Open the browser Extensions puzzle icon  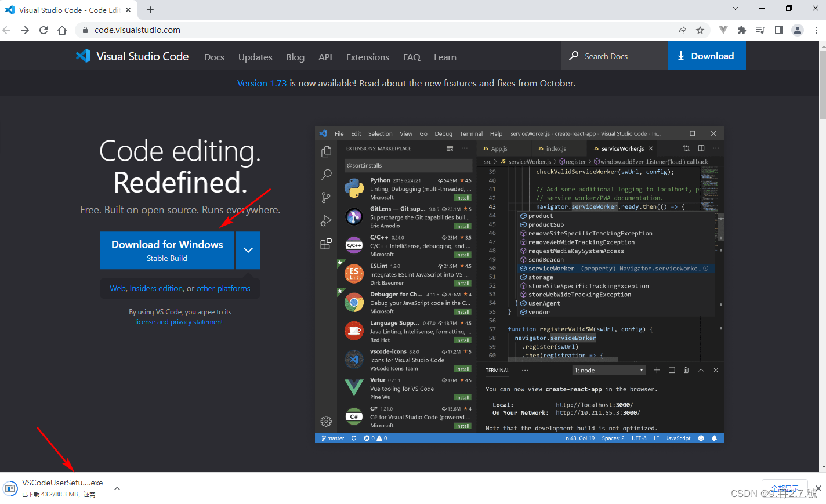[741, 30]
